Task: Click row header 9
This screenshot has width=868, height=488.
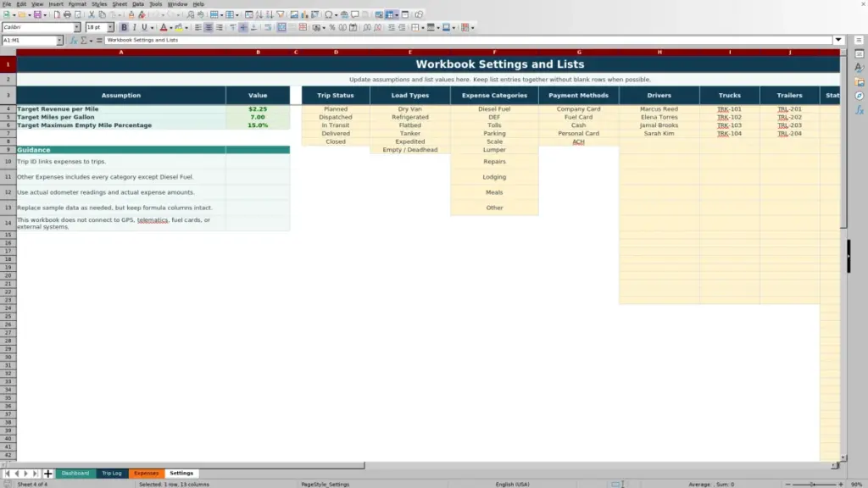Action: pyautogui.click(x=8, y=150)
